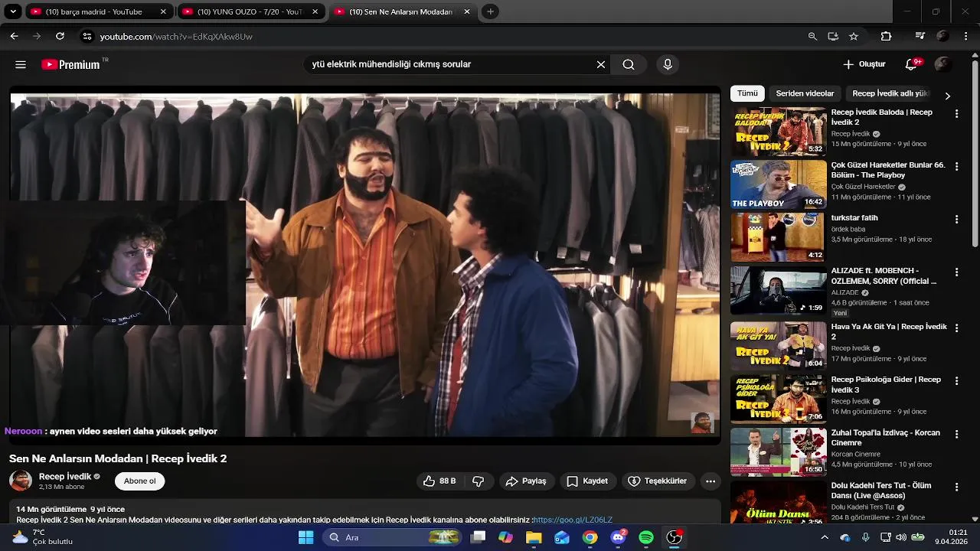Open YouTube notifications bell
This screenshot has height=551, width=980.
pos(911,65)
